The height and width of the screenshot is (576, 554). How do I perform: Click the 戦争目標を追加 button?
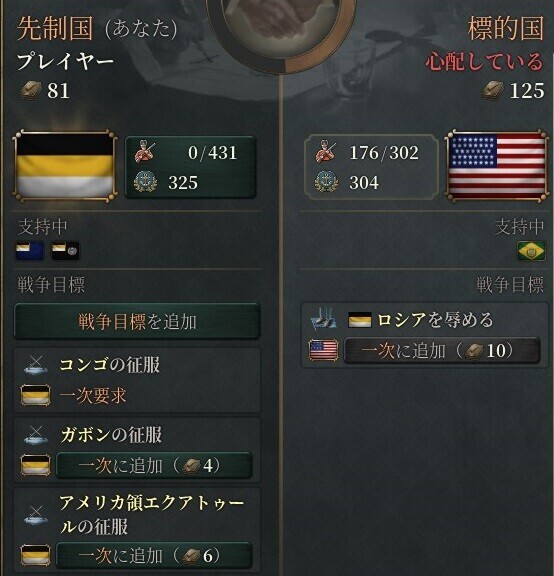(137, 321)
